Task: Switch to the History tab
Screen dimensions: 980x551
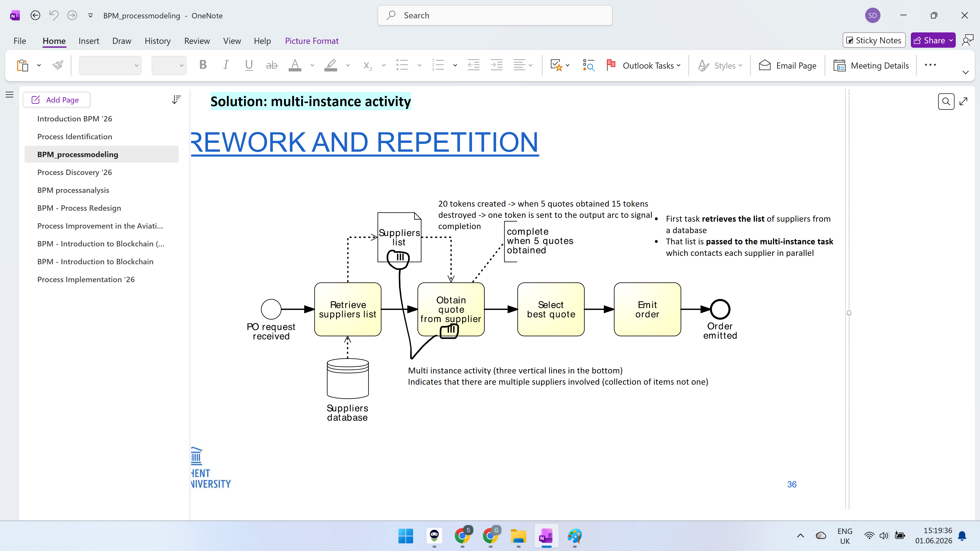Action: (157, 41)
